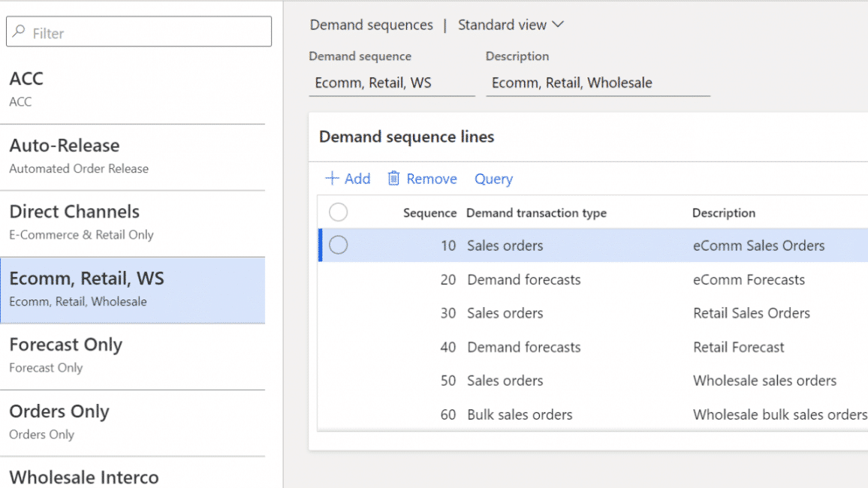Image resolution: width=868 pixels, height=488 pixels.
Task: Click eComm Sales Orders description
Action: (759, 246)
